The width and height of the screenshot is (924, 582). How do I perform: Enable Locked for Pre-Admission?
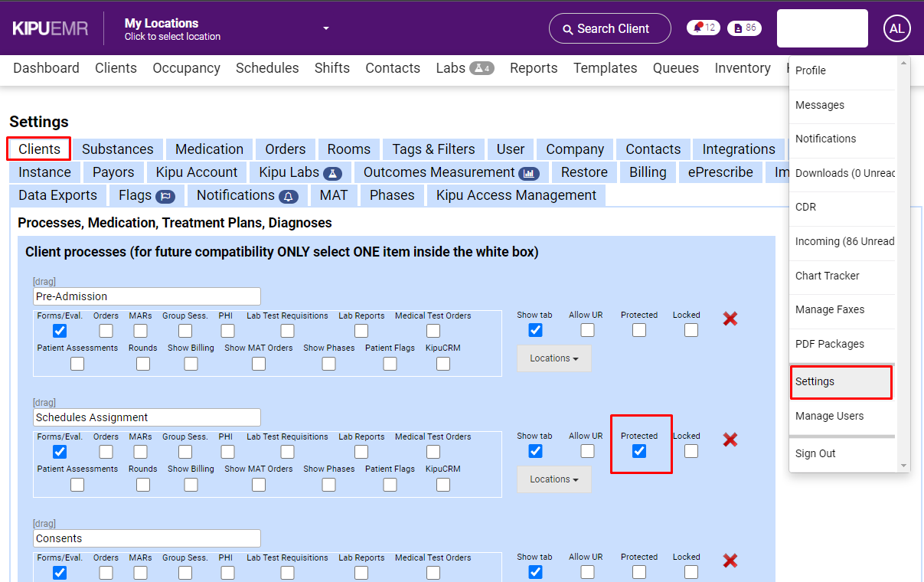[x=691, y=330]
